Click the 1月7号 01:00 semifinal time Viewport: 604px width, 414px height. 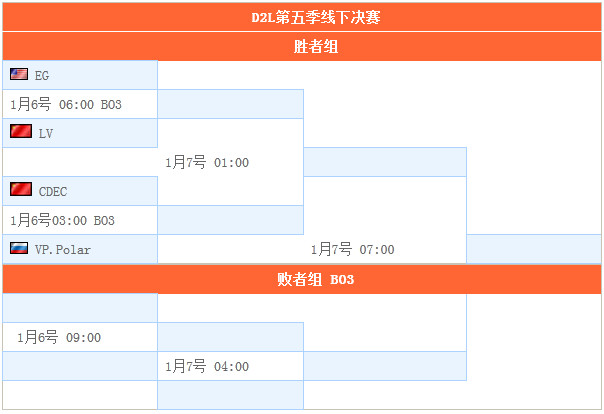tap(207, 162)
